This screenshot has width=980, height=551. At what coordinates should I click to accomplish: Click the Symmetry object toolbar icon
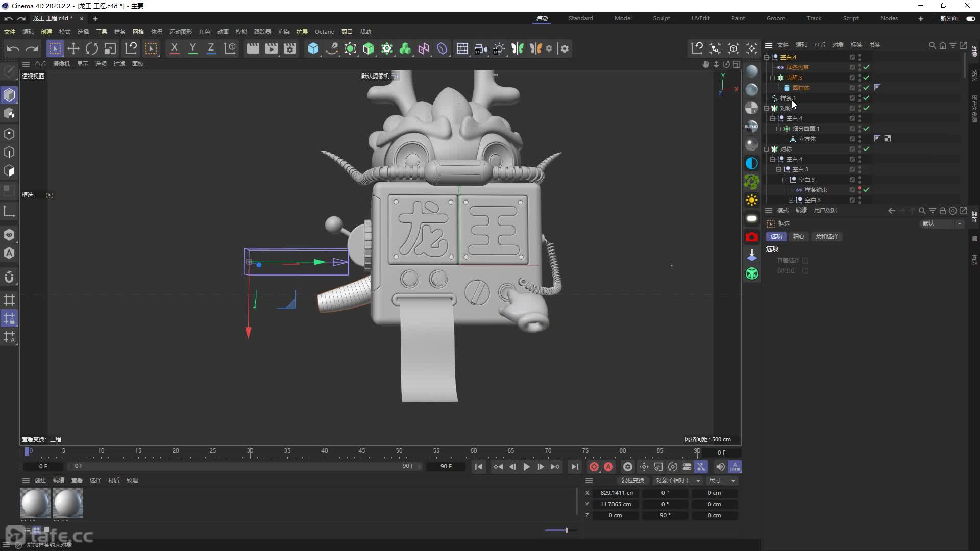coord(518,48)
